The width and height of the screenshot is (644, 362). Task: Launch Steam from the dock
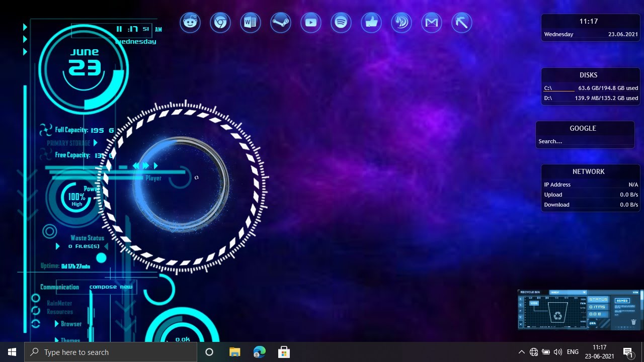coord(281,23)
